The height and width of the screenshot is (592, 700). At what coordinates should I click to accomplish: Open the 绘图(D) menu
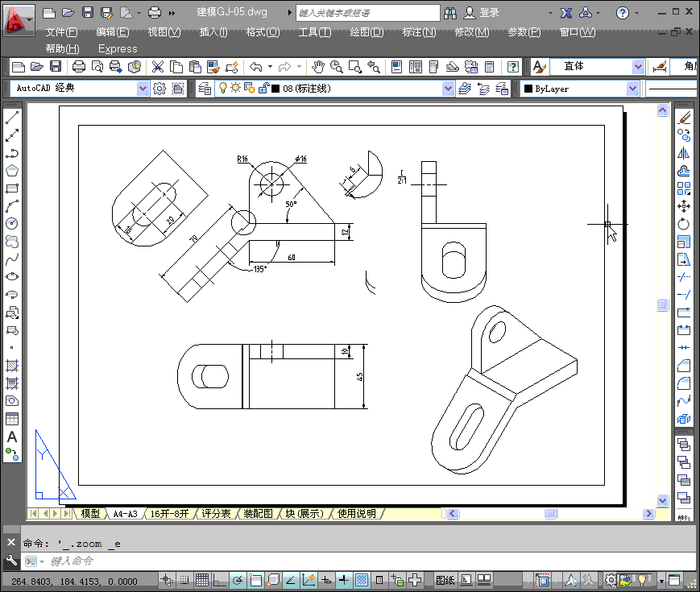click(x=367, y=32)
